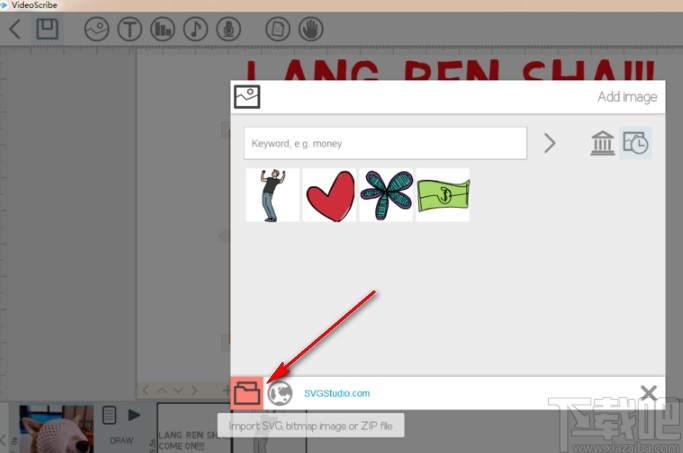This screenshot has width=683, height=453.
Task: Open the image library icon
Action: [602, 143]
